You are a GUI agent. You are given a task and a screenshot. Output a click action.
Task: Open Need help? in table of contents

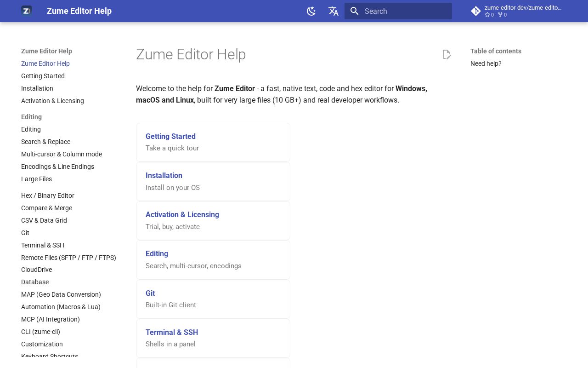coord(486,63)
